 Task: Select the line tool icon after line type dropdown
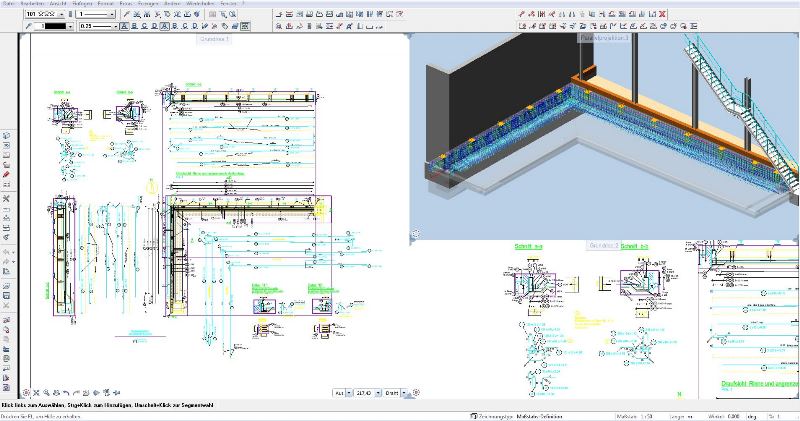pos(127,14)
